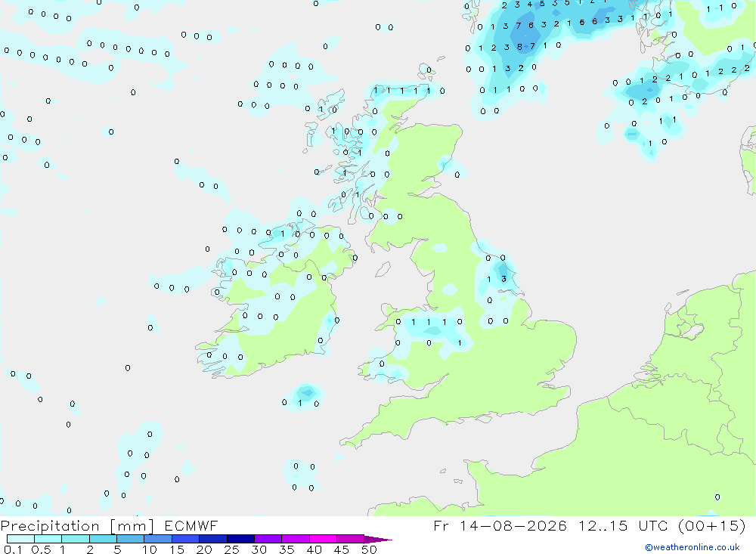Select the 10–15 mm legend swatch

(x=158, y=539)
